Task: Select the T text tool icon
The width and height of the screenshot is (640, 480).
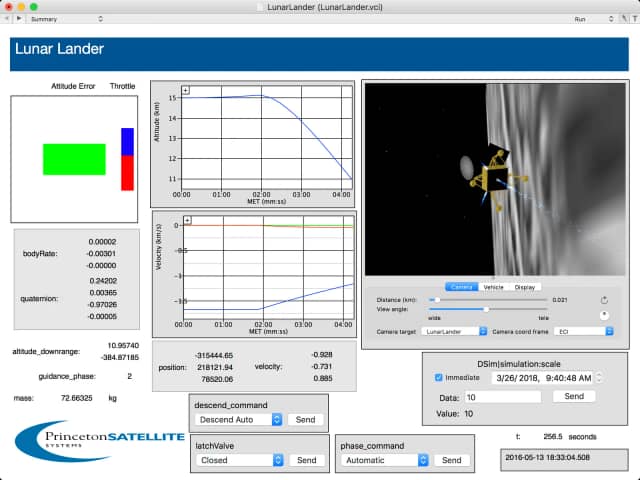Action: point(635,19)
